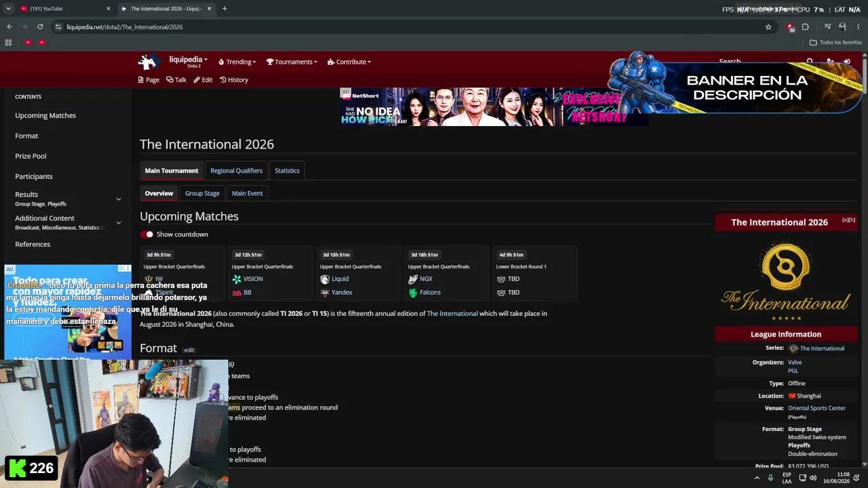Open the Talk page link

click(x=176, y=80)
